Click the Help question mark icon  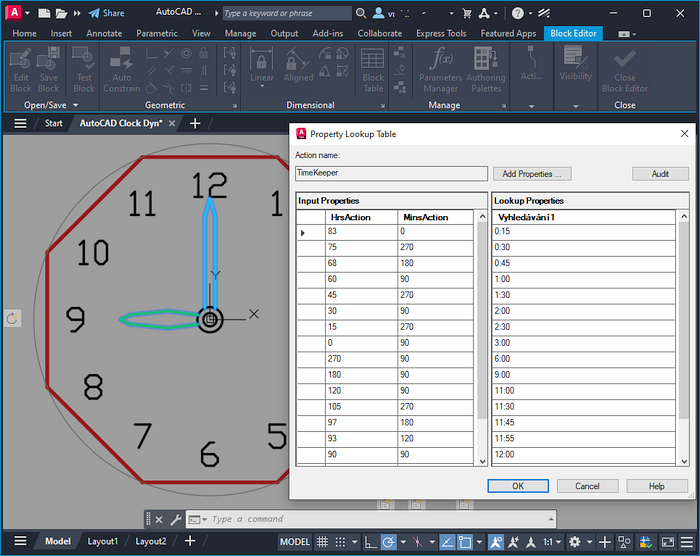(x=517, y=13)
